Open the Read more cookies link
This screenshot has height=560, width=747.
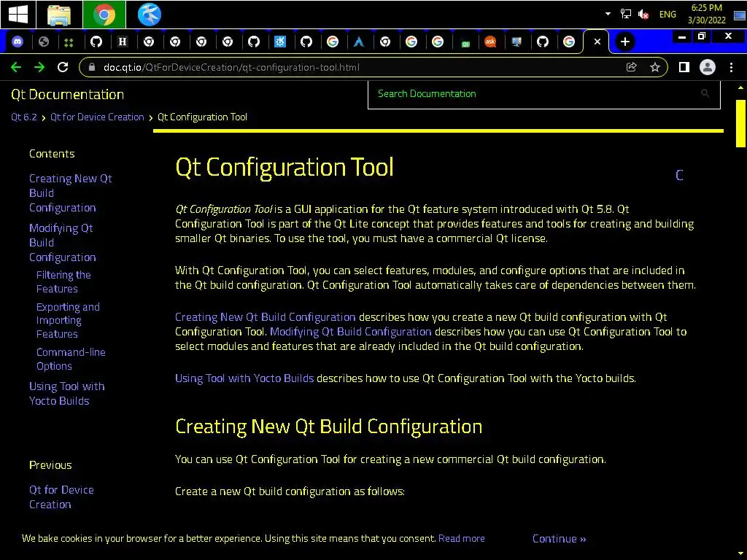coord(461,539)
